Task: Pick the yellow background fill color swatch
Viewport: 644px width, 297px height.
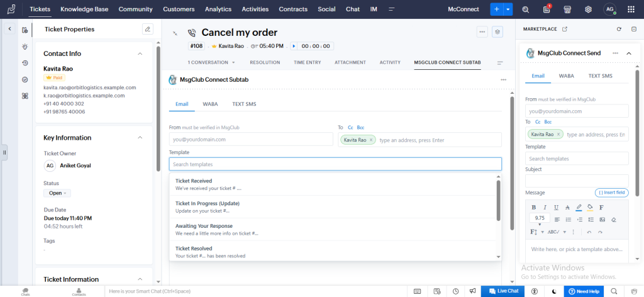Action: point(590,208)
